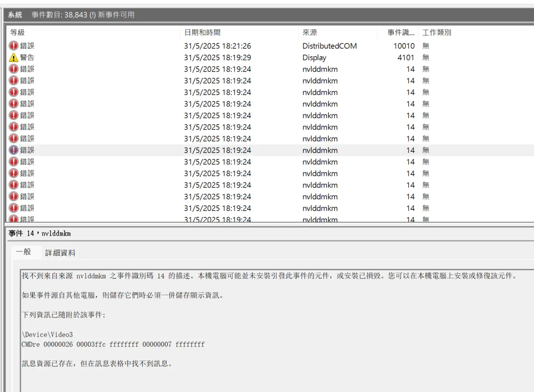Sort by the 來源 column header
The width and height of the screenshot is (534, 392).
[x=310, y=33]
